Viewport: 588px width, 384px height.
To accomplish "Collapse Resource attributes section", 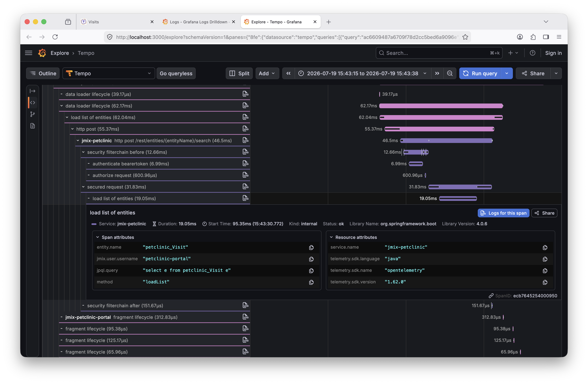I will (x=331, y=237).
